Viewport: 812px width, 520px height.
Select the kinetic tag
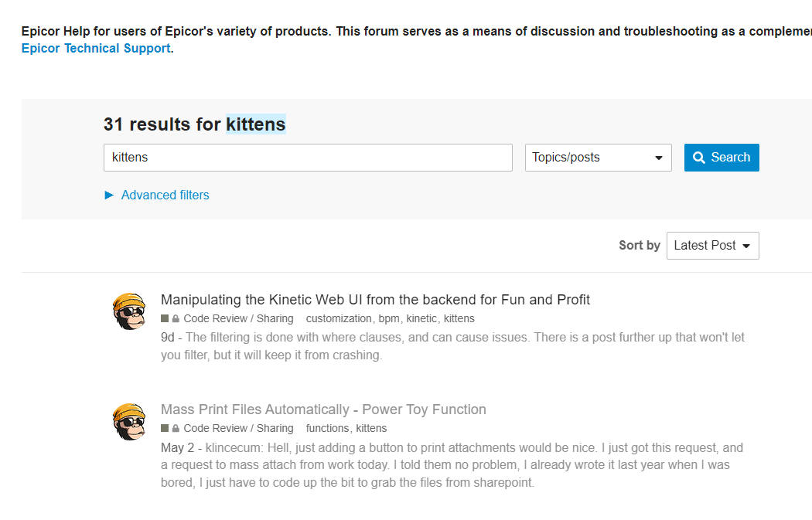[421, 318]
